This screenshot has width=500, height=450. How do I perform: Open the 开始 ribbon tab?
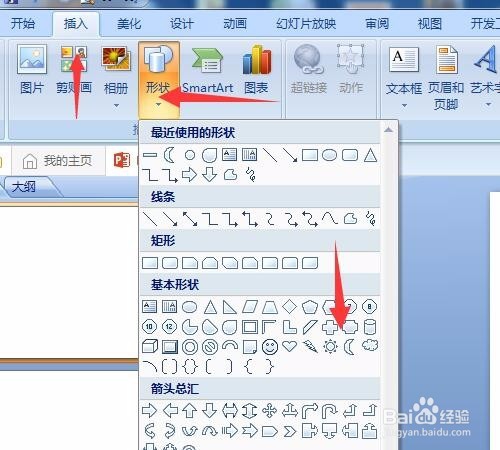[x=23, y=24]
